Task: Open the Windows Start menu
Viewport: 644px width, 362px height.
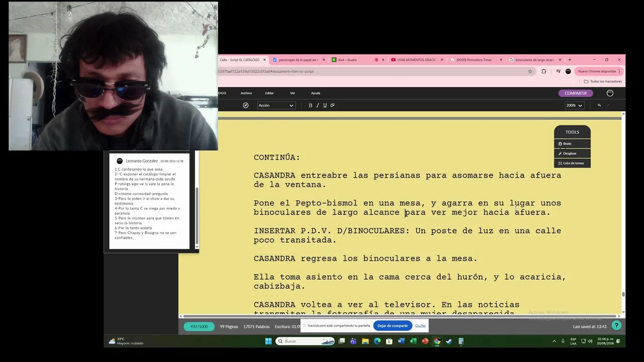Action: pos(268,341)
